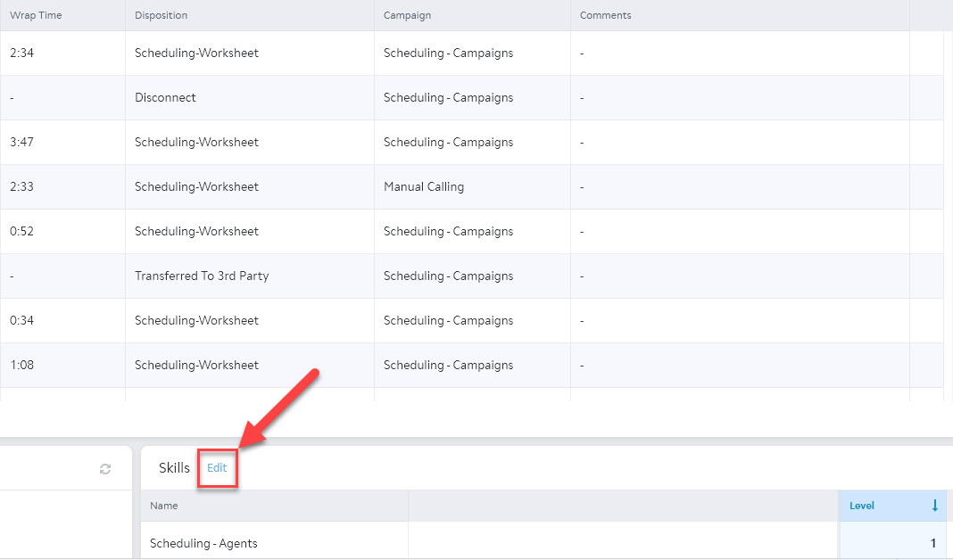Click the Campaign column header
Image resolution: width=953 pixels, height=560 pixels.
tap(408, 15)
